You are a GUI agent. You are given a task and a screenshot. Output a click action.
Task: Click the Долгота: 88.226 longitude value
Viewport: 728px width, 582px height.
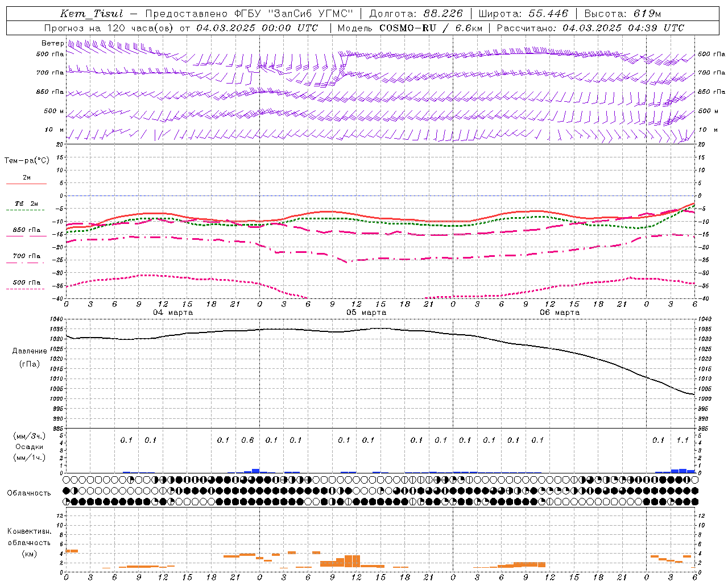tap(416, 14)
